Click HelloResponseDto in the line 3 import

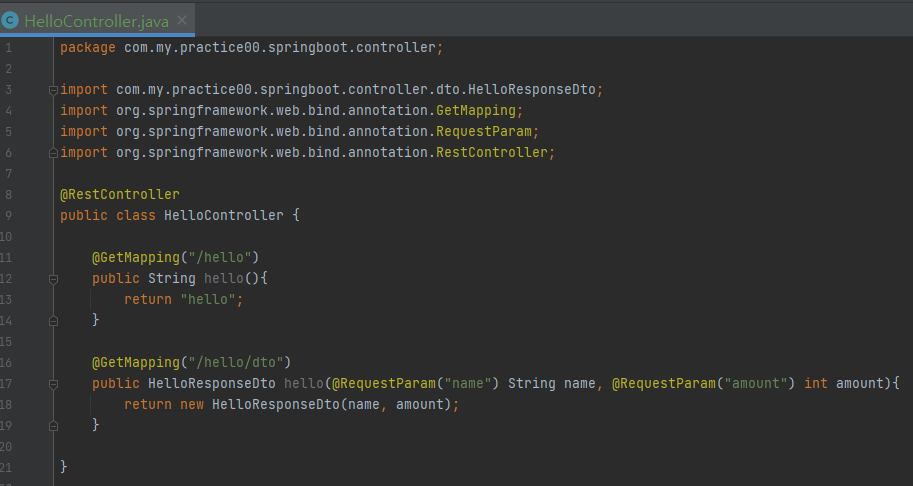[x=532, y=90]
